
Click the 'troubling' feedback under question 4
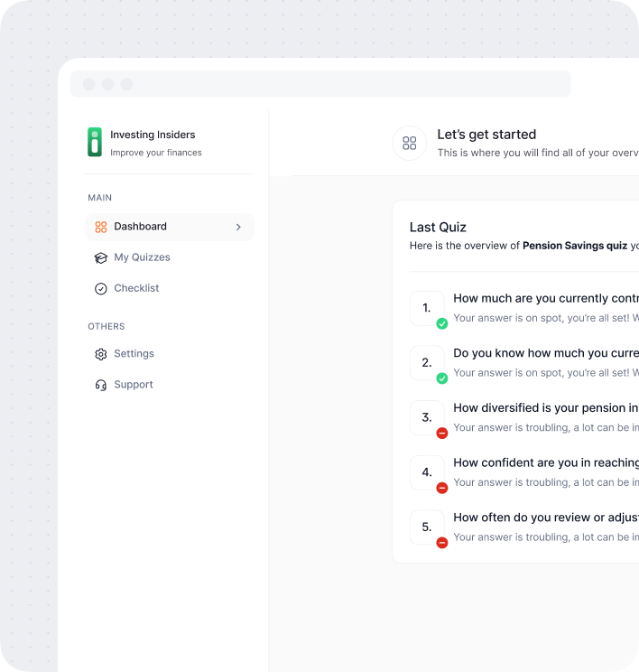(x=546, y=482)
